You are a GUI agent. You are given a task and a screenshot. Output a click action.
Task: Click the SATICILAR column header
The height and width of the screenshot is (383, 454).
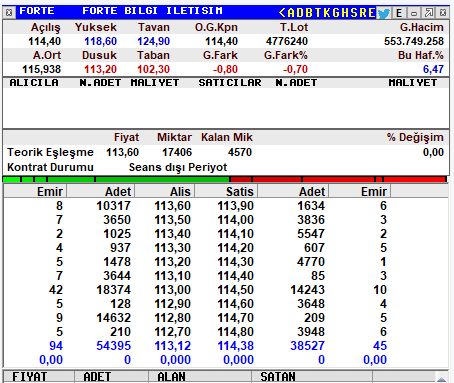230,83
